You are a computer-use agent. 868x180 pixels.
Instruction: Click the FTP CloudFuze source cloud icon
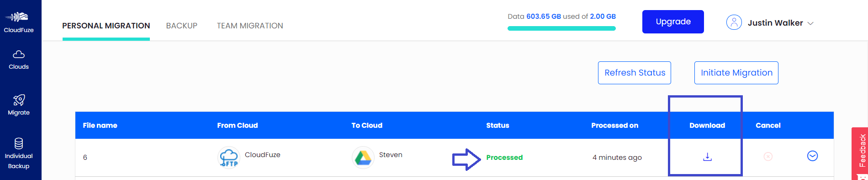point(228,158)
